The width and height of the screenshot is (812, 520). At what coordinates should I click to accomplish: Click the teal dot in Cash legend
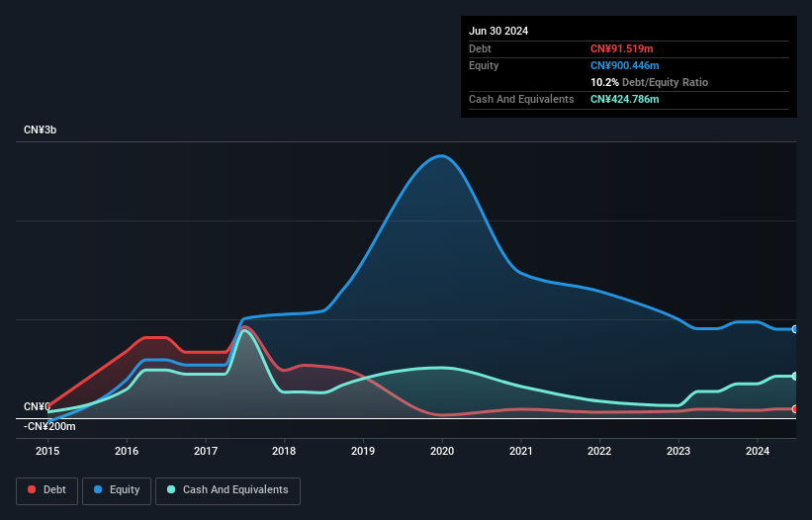pos(172,490)
